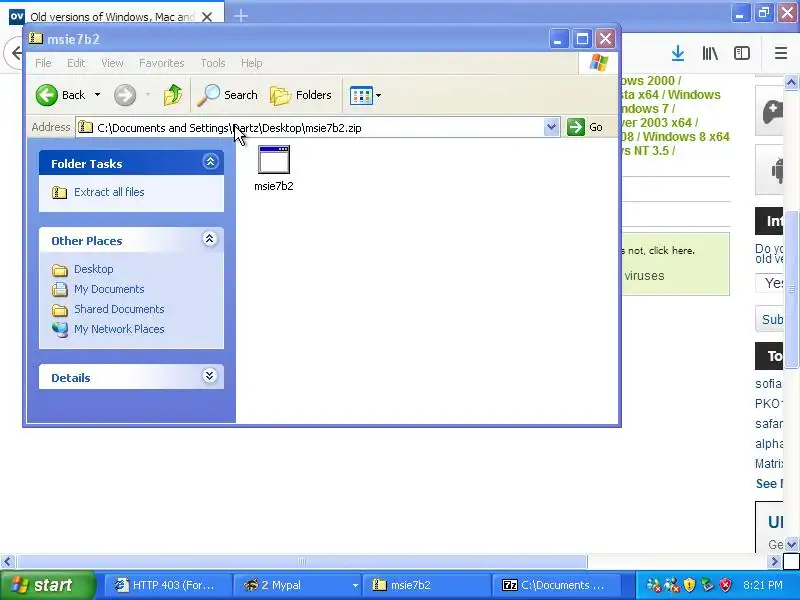Click the Android icon on webpage
800x600 pixels.
click(x=778, y=170)
